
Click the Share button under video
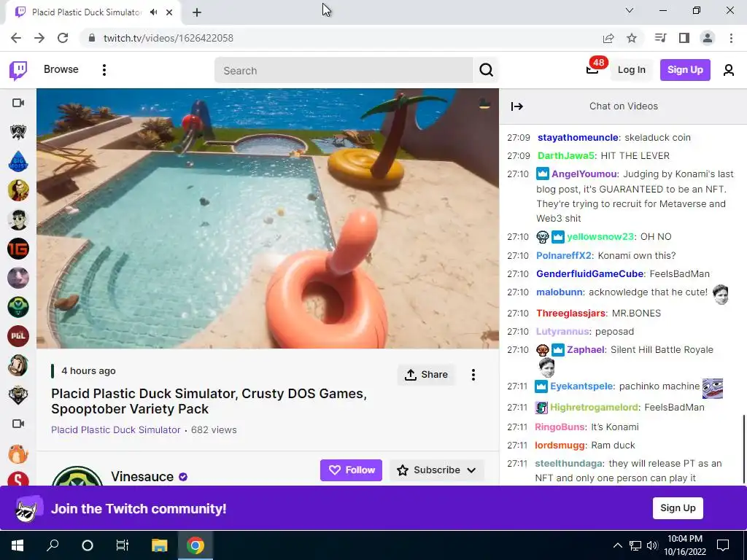(x=426, y=375)
